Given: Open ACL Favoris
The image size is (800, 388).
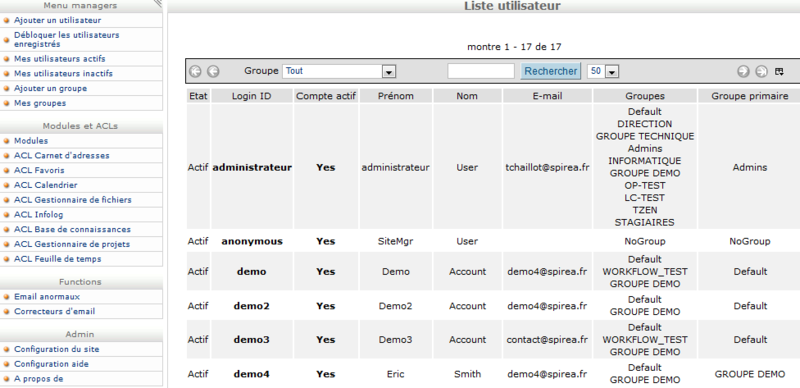Looking at the screenshot, I should click(39, 171).
